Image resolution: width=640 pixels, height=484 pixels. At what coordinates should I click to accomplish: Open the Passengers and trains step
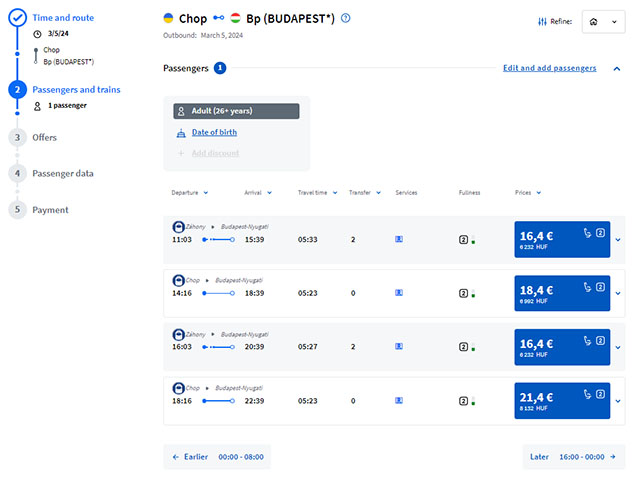(76, 90)
